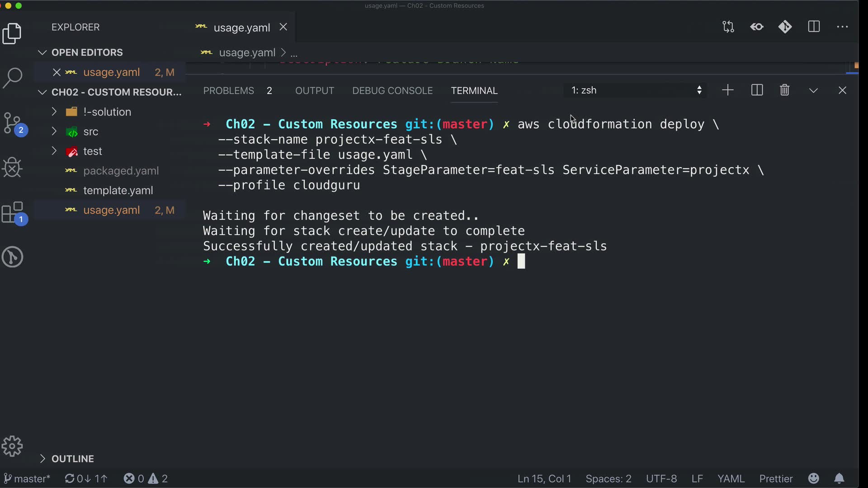The width and height of the screenshot is (868, 488).
Task: Click master branch in status bar
Action: (27, 479)
